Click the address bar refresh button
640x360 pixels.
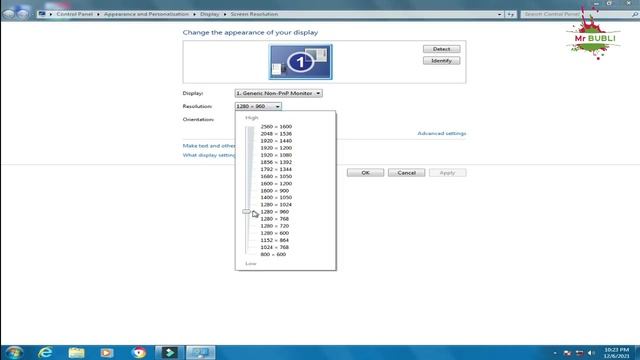[x=511, y=14]
